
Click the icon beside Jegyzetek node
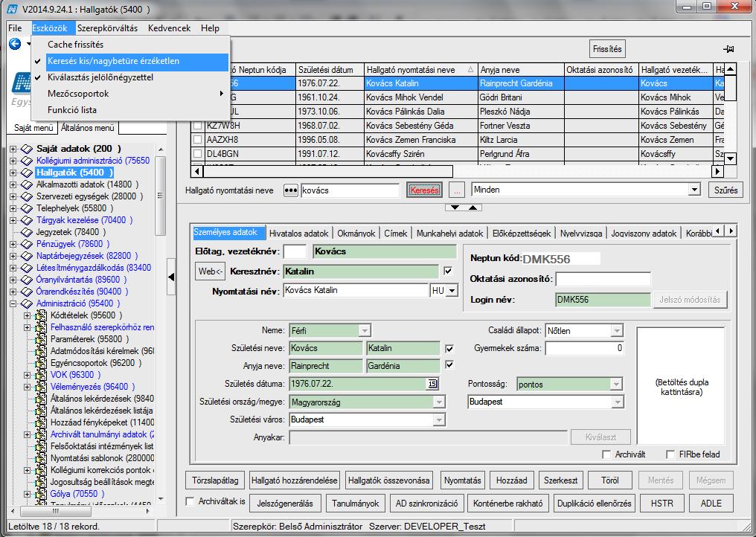tap(27, 232)
